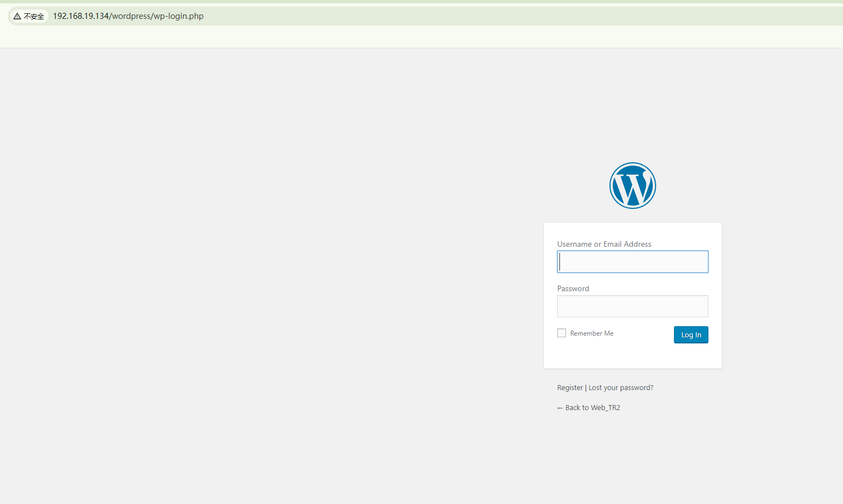Click the left arrow before Back to Web_TR2
The width and height of the screenshot is (843, 504).
coord(560,408)
